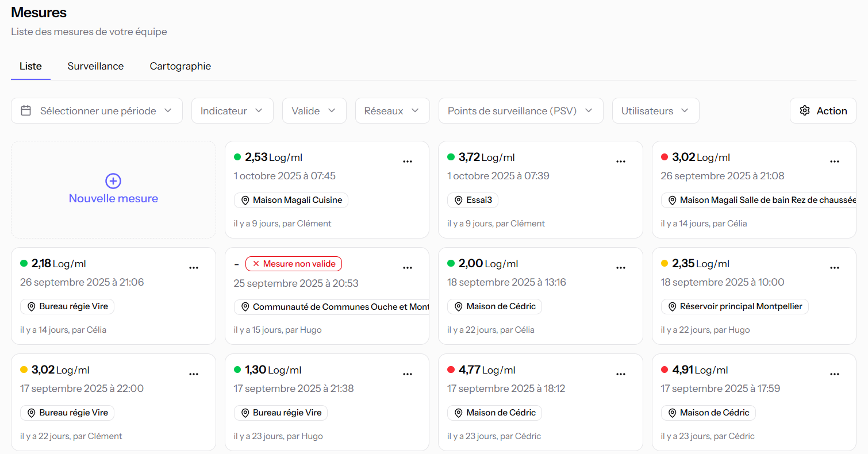
Task: Open three-dot menu on 3,72 Log/ml card
Action: [x=621, y=161]
